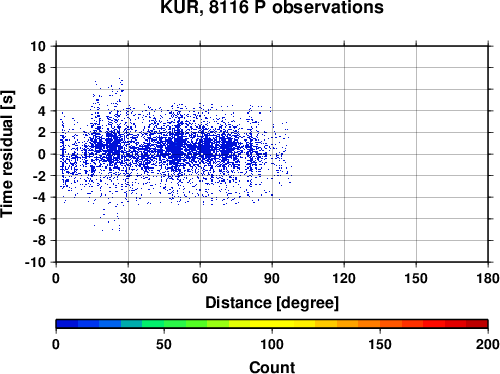Click the x-axis tick label 120
Screen dimensions: 500x374
[x=344, y=278]
